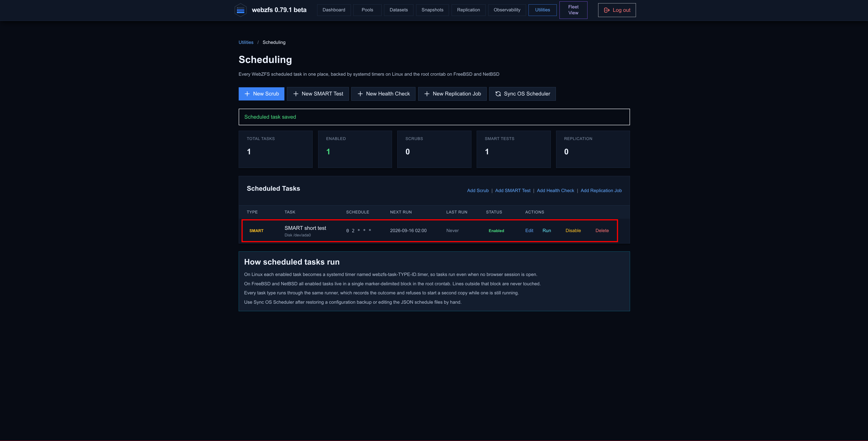Viewport: 868px width, 441px height.
Task: Delete the SMART short test task
Action: (602, 231)
